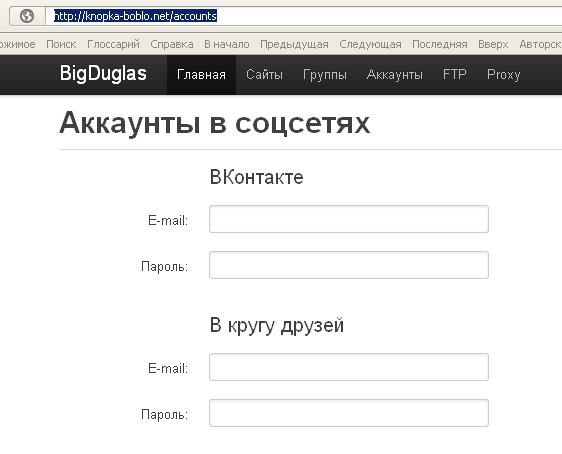Open the Справка toolbar link
This screenshot has width=562, height=454.
click(x=172, y=44)
